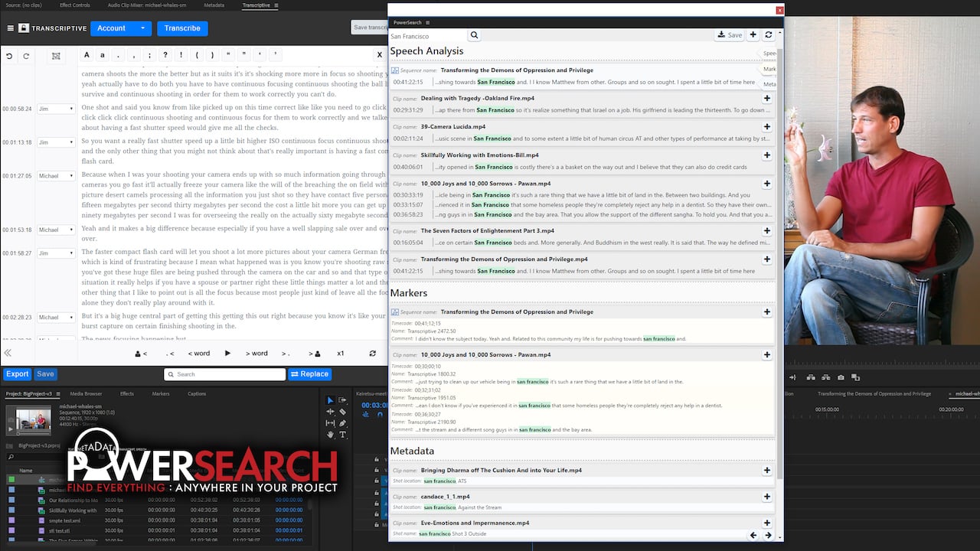980x551 pixels.
Task: Click Save button next to Export
Action: click(45, 374)
